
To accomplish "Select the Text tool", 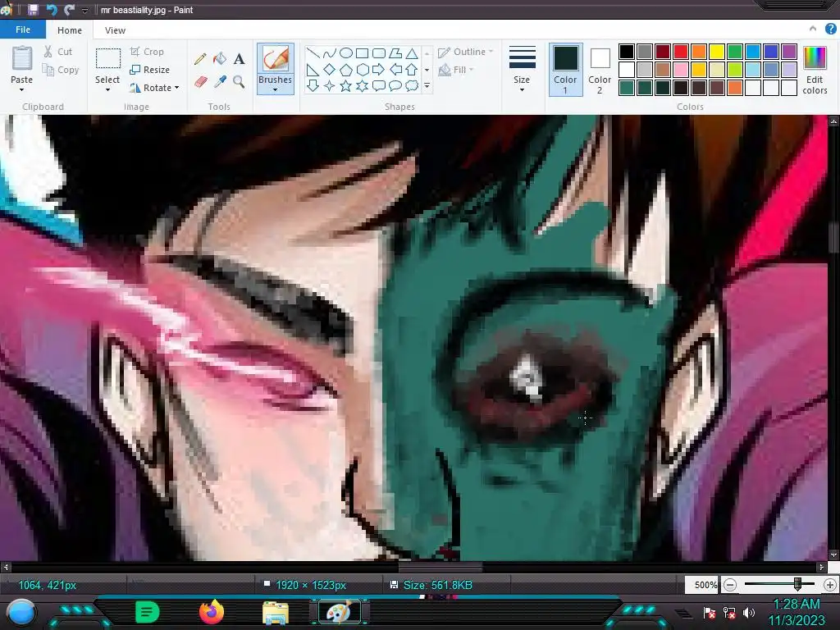I will pos(239,58).
